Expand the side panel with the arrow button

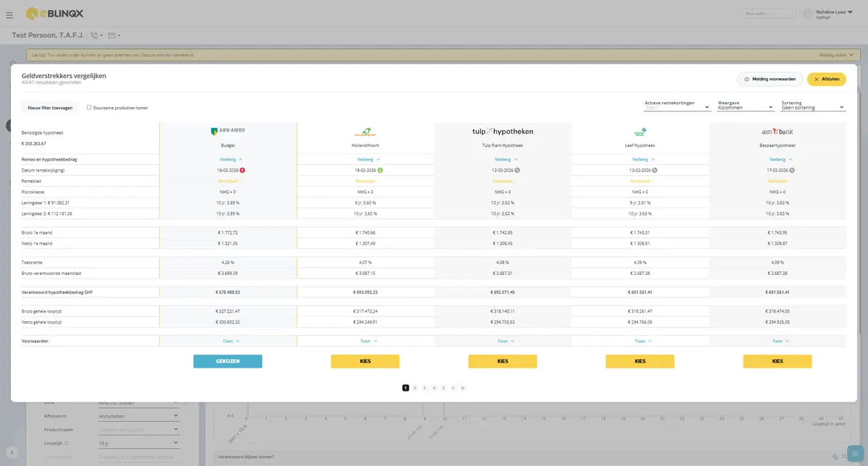click(12, 452)
